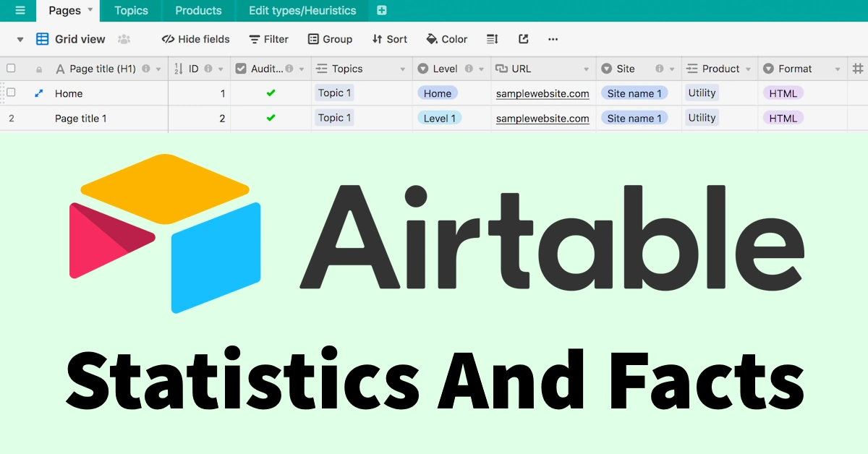The height and width of the screenshot is (454, 868).
Task: Open view collaborators people icon
Action: coord(124,39)
